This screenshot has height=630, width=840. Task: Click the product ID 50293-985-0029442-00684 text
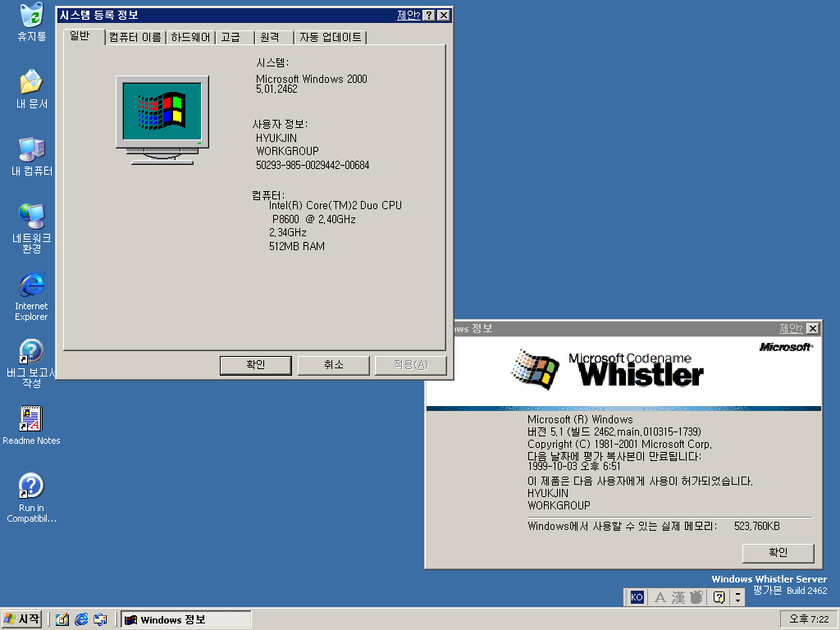click(313, 165)
